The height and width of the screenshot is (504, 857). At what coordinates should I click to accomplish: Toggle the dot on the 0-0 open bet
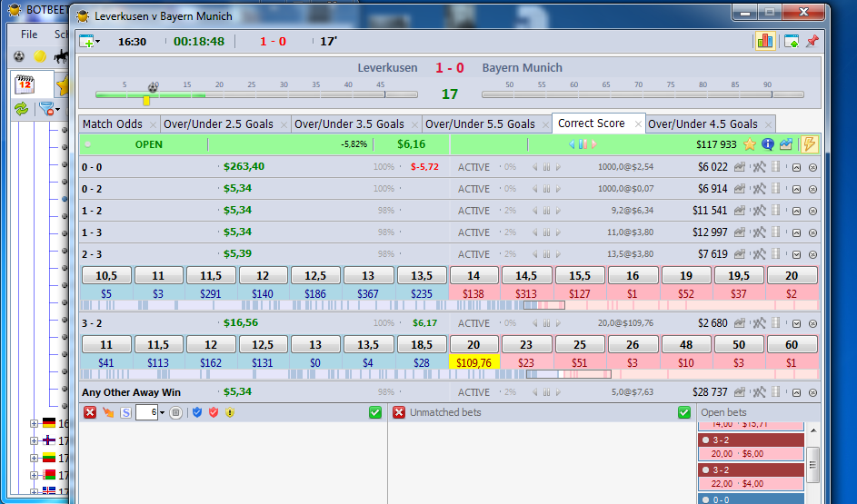[705, 499]
